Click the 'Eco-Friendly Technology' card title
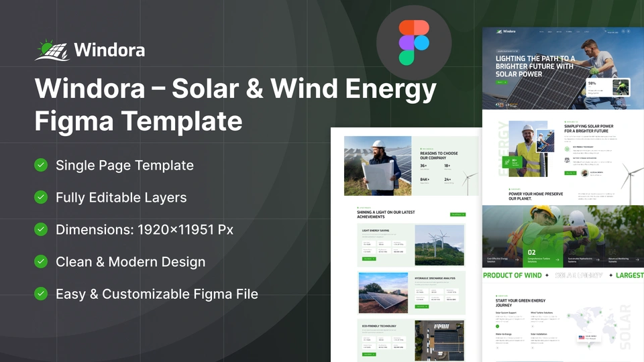Screen dimensions: 644x362 tap(378, 326)
